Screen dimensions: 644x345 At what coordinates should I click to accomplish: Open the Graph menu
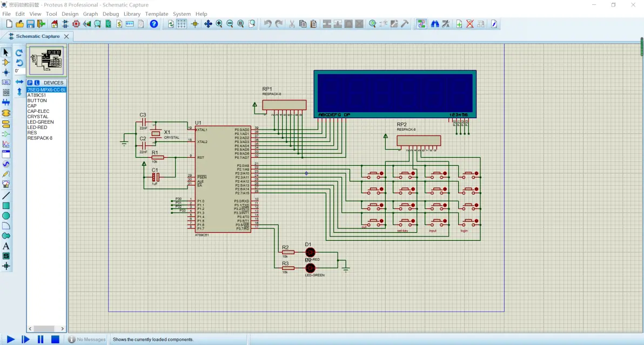coord(90,14)
